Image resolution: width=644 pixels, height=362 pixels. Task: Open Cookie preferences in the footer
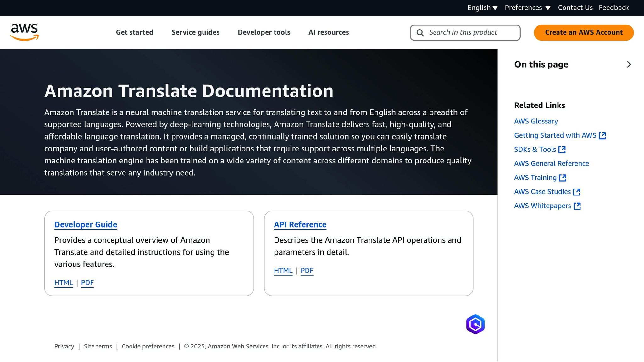point(148,346)
